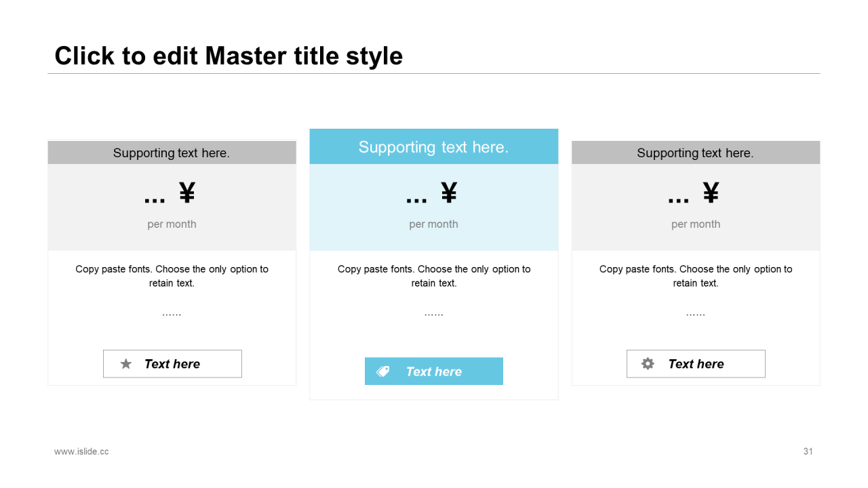Viewport: 868px width, 488px height.
Task: Click the slide number 31 in the footer
Action: (808, 451)
